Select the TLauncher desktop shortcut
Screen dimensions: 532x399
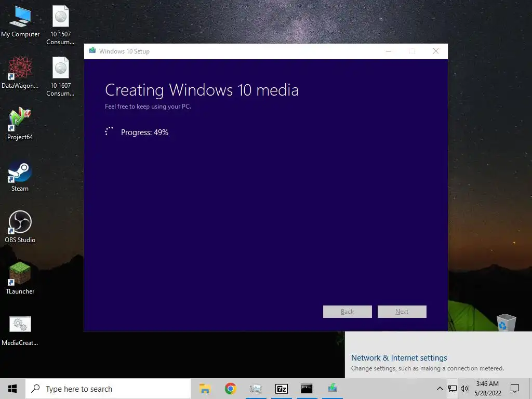(20, 278)
